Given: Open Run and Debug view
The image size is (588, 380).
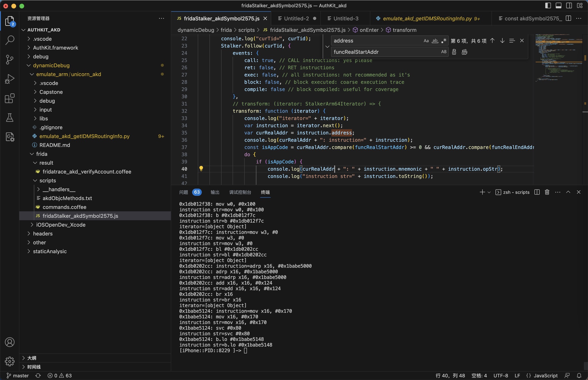Looking at the screenshot, I should 9,79.
